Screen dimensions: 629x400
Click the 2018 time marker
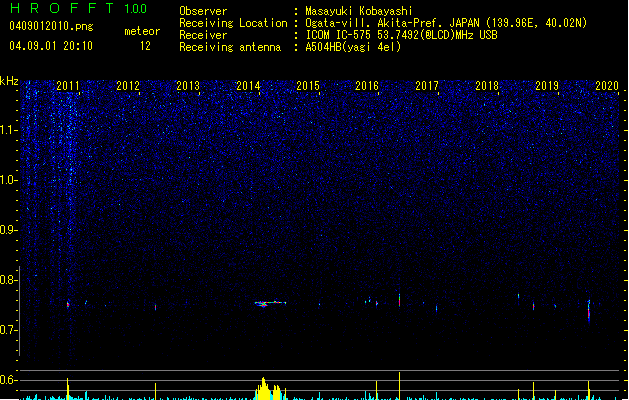pyautogui.click(x=487, y=86)
